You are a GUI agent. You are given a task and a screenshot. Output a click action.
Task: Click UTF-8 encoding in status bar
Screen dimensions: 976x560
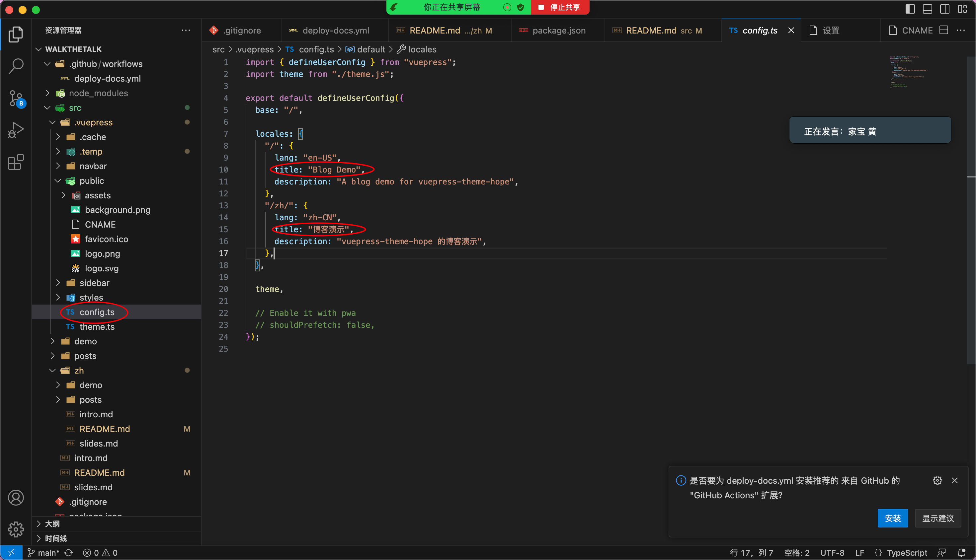click(x=832, y=553)
